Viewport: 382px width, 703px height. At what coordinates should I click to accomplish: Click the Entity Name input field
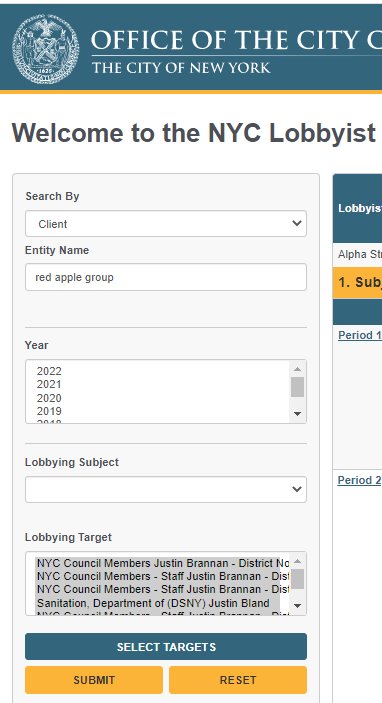coord(166,277)
